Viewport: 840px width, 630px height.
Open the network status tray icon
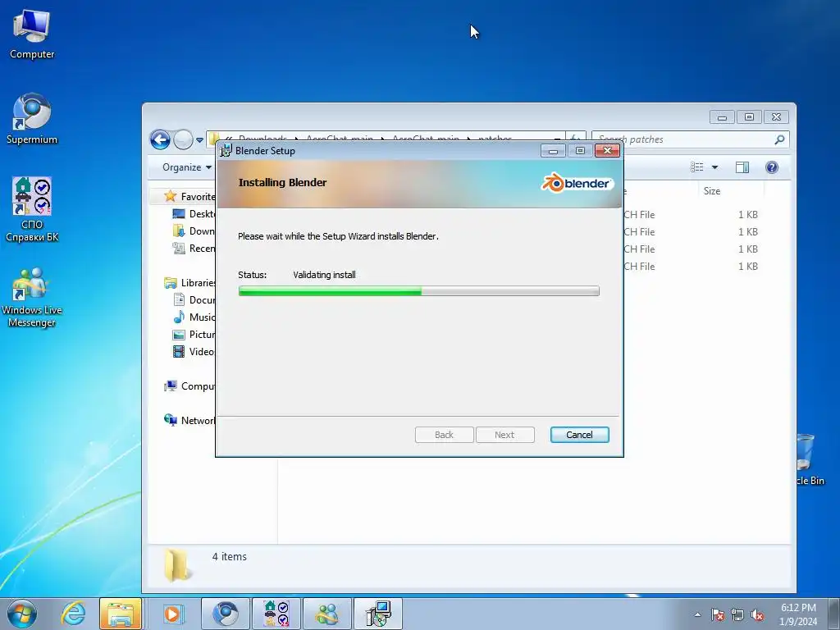coord(737,615)
